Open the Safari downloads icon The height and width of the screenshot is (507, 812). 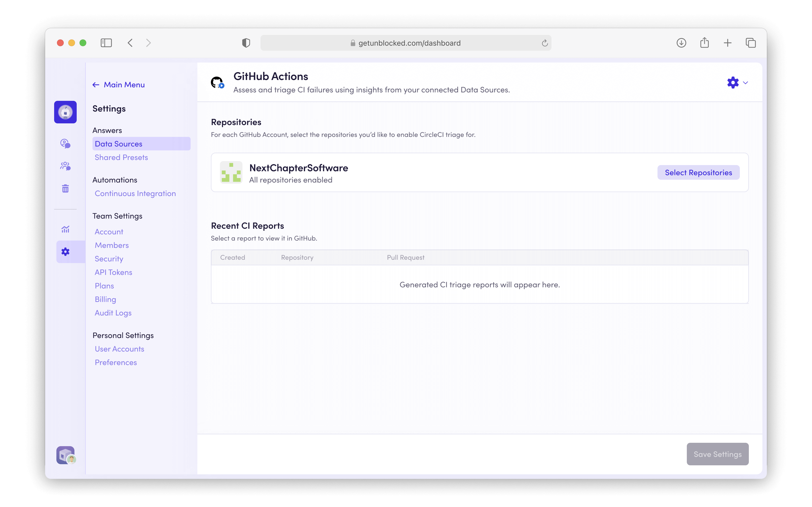click(681, 43)
